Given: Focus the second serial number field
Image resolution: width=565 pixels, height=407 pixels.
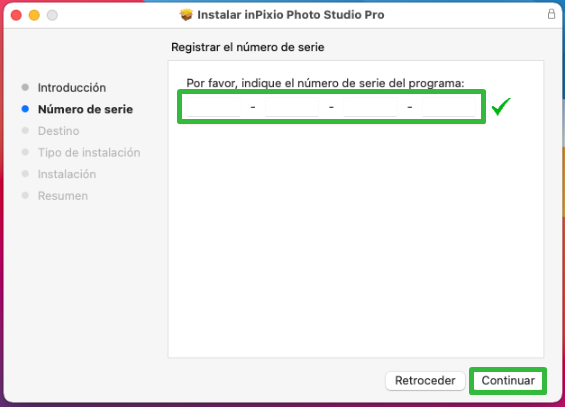Looking at the screenshot, I should tap(292, 107).
